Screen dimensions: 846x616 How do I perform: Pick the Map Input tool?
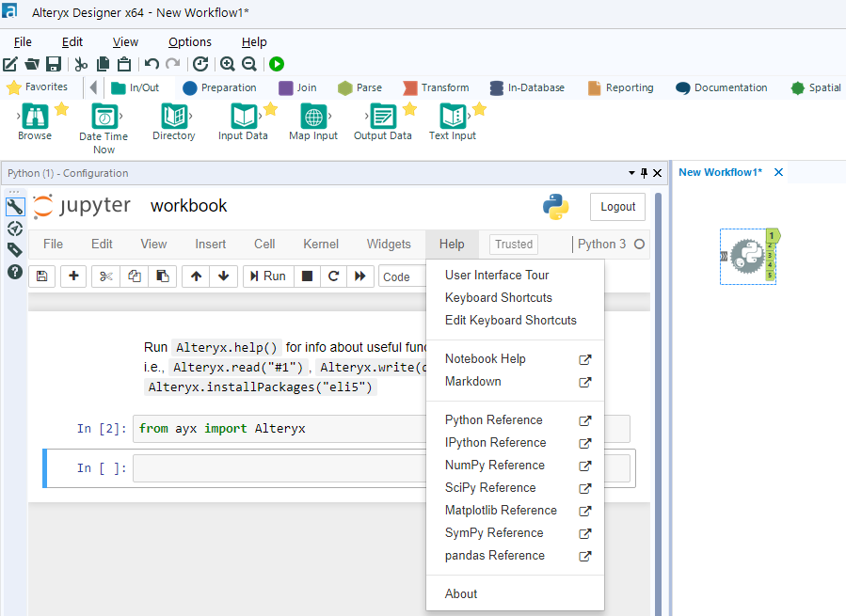point(313,117)
